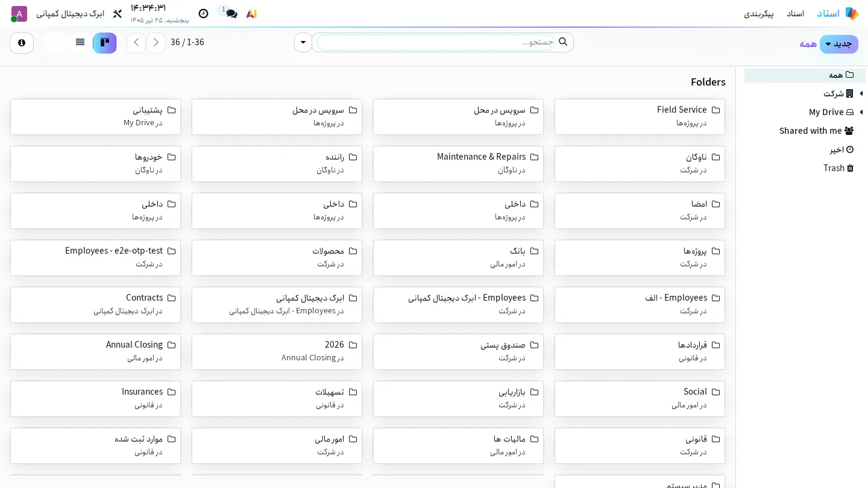Switch to kanban view
The image size is (868, 488).
pyautogui.click(x=104, y=43)
